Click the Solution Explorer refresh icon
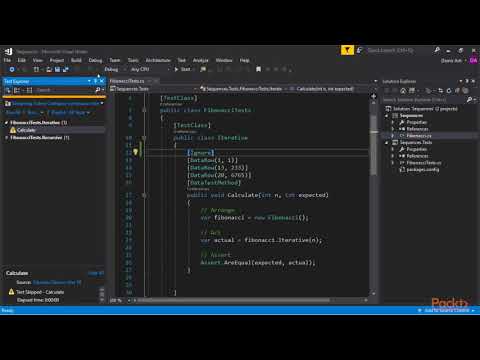This screenshot has height=360, width=480. (449, 90)
